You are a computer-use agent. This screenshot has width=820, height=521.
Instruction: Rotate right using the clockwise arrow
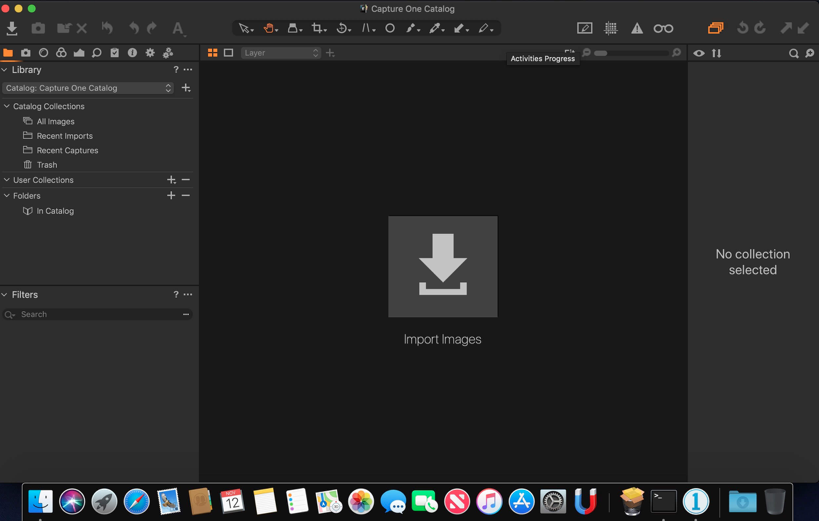760,28
